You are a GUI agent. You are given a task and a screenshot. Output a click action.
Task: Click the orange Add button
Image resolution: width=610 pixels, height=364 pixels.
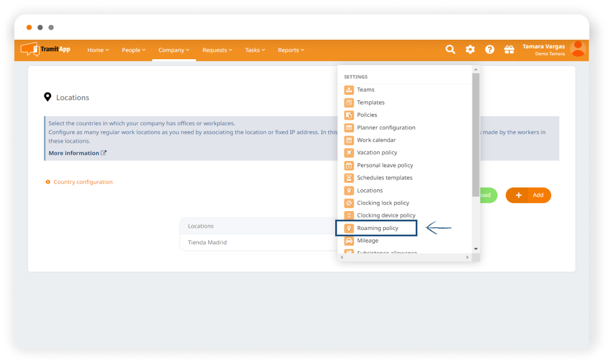[528, 195]
